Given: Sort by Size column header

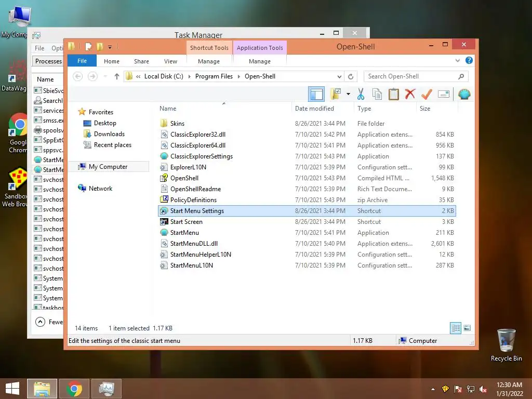Looking at the screenshot, I should [425, 109].
